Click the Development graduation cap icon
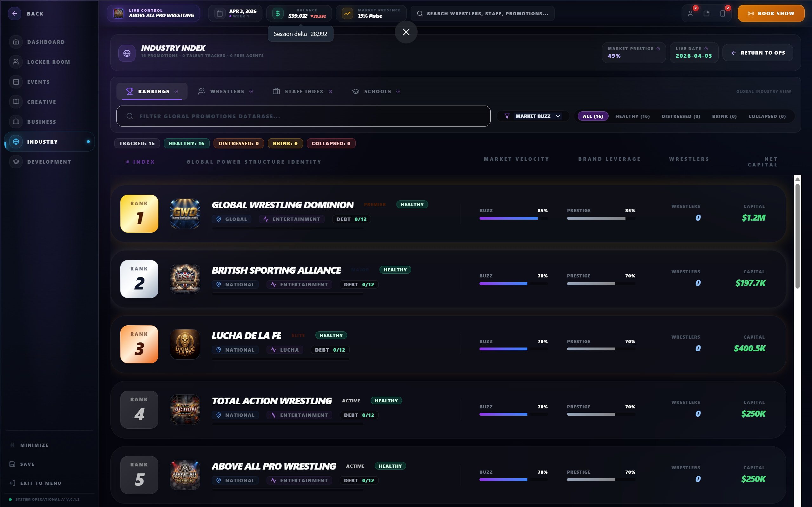The height and width of the screenshot is (507, 812). pyautogui.click(x=16, y=162)
